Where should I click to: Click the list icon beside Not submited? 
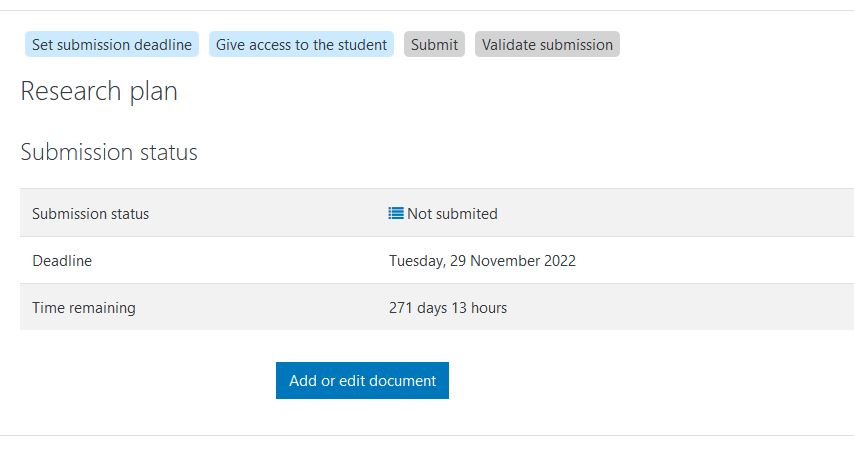click(396, 213)
